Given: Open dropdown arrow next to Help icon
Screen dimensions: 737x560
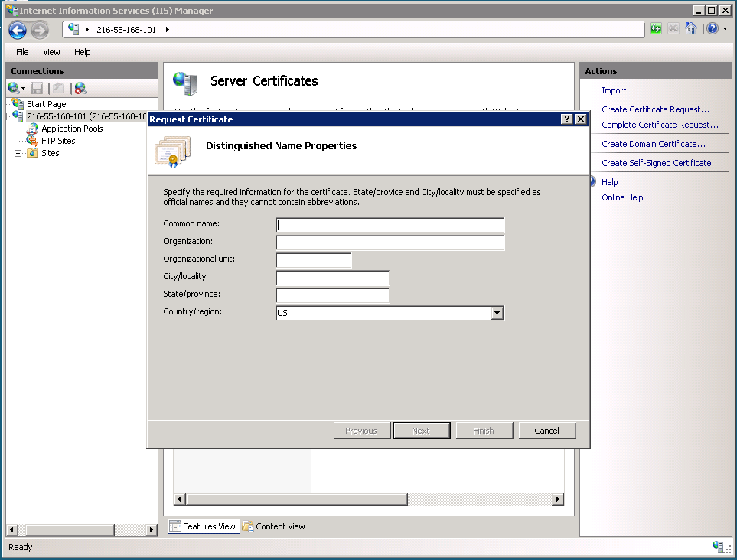Looking at the screenshot, I should coord(725,29).
